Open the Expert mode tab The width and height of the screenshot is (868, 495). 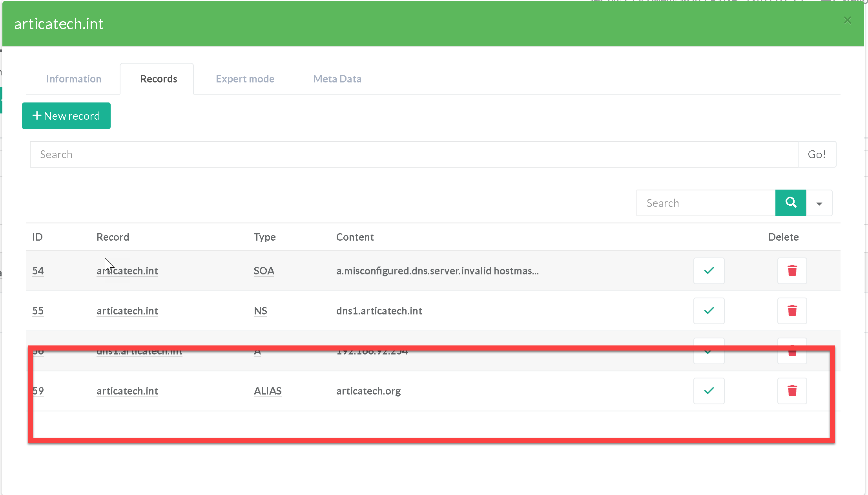coord(245,79)
